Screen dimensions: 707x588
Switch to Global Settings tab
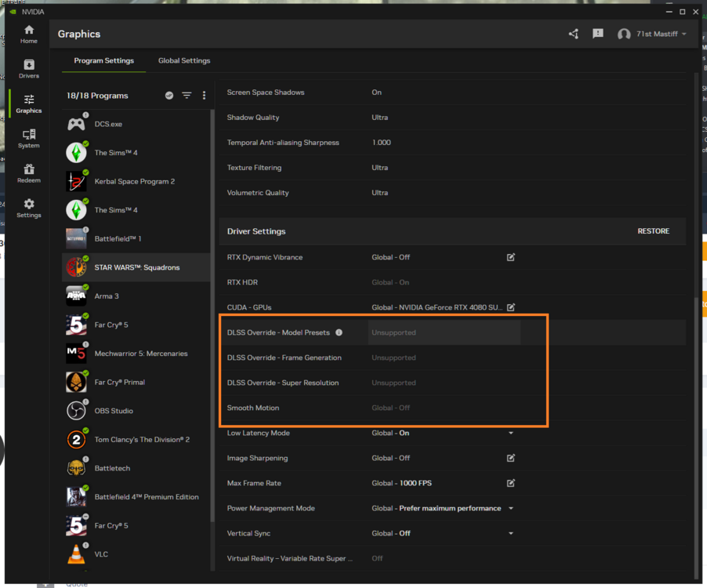pos(184,60)
